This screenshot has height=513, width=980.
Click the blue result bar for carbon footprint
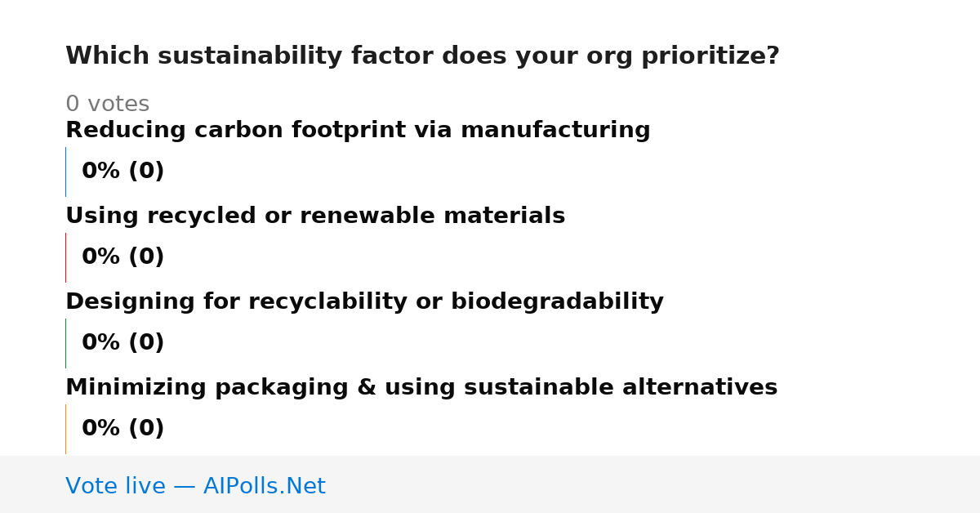click(x=65, y=172)
